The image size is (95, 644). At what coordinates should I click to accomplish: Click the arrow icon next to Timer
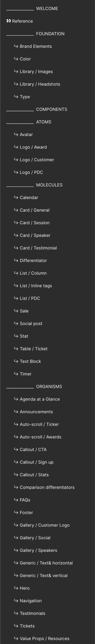tap(16, 374)
